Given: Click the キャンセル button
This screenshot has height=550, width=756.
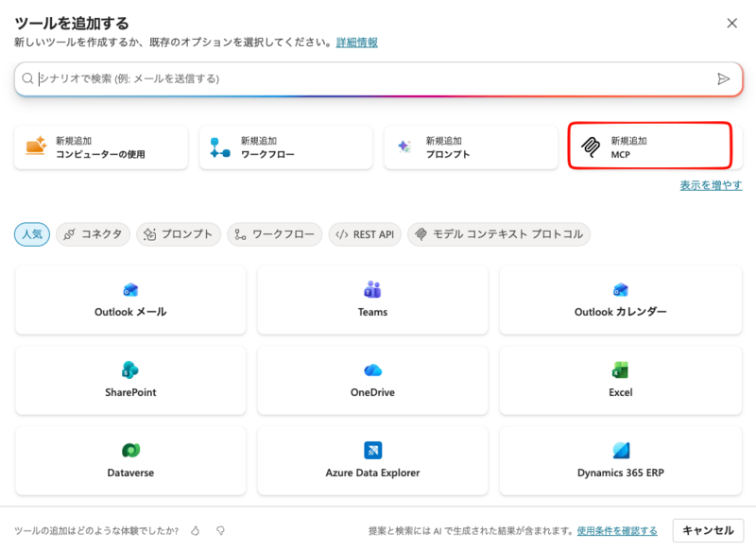Looking at the screenshot, I should pyautogui.click(x=708, y=531).
